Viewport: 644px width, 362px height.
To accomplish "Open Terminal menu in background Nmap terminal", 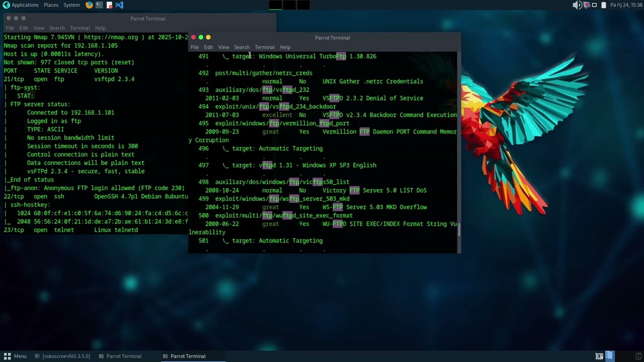I will click(x=80, y=28).
